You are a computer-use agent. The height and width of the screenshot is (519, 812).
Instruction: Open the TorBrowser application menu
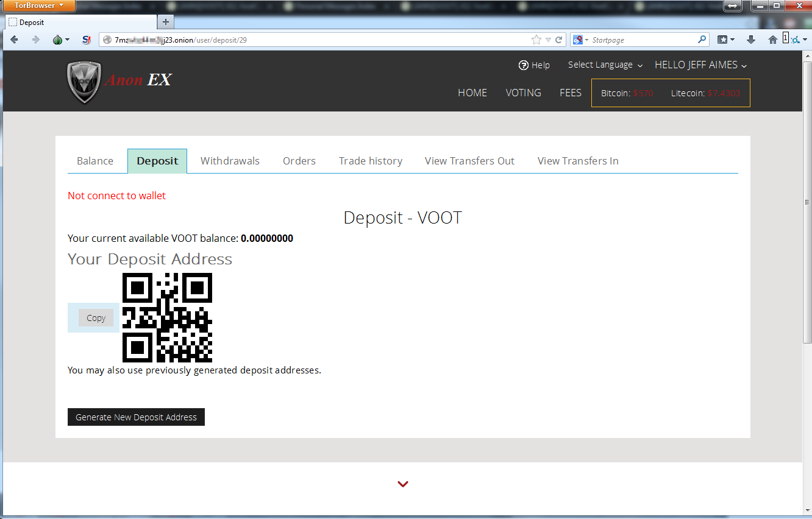(x=39, y=5)
